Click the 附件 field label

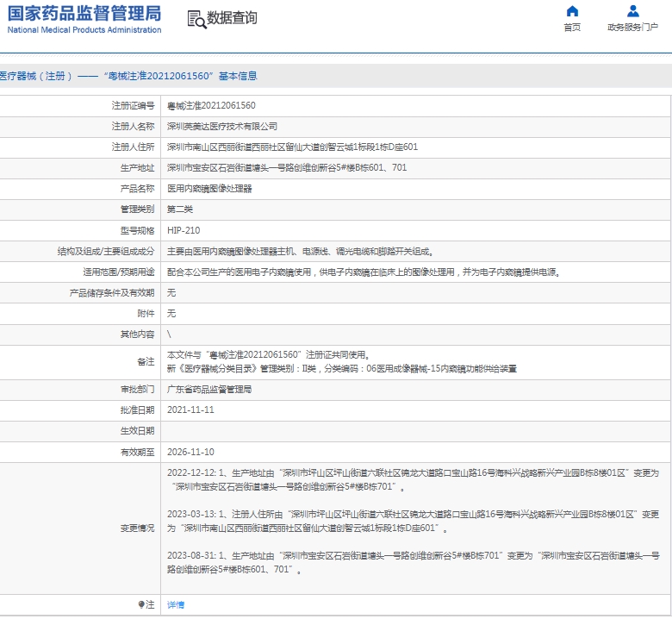146,314
